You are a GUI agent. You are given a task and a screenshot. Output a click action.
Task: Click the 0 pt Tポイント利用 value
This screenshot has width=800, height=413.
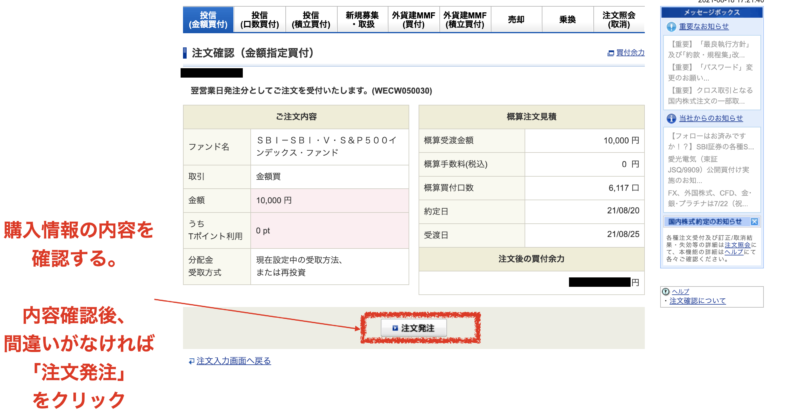click(263, 231)
